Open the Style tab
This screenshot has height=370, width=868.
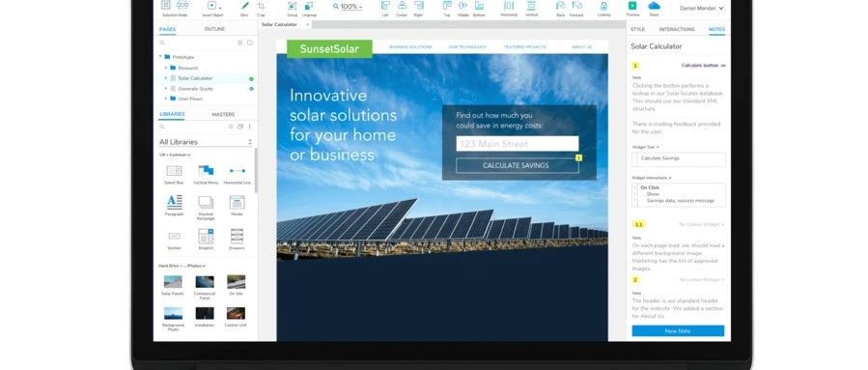point(637,29)
